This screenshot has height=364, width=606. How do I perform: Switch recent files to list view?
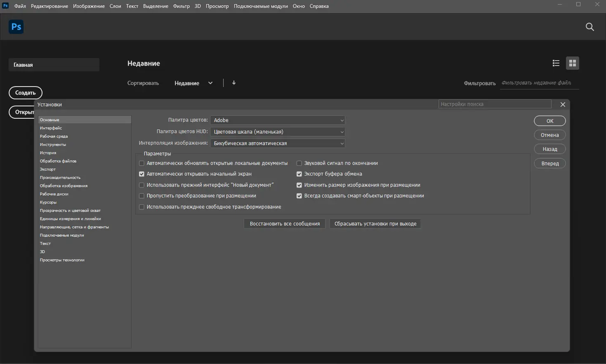(556, 63)
